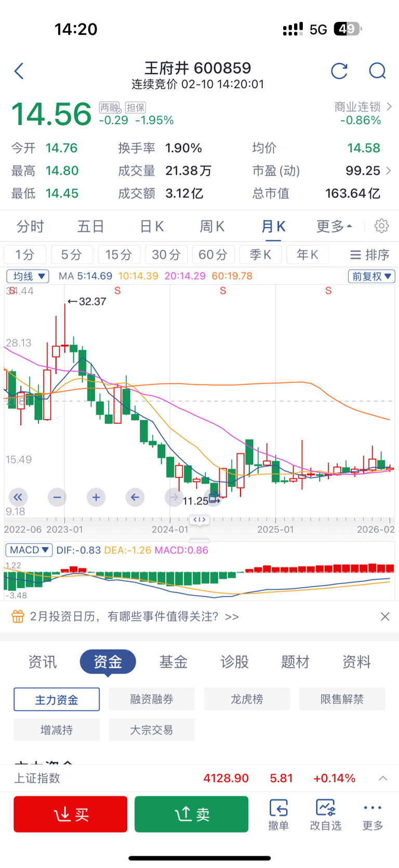The width and height of the screenshot is (399, 868).
Task: Open the search magnifier icon
Action: 378,71
